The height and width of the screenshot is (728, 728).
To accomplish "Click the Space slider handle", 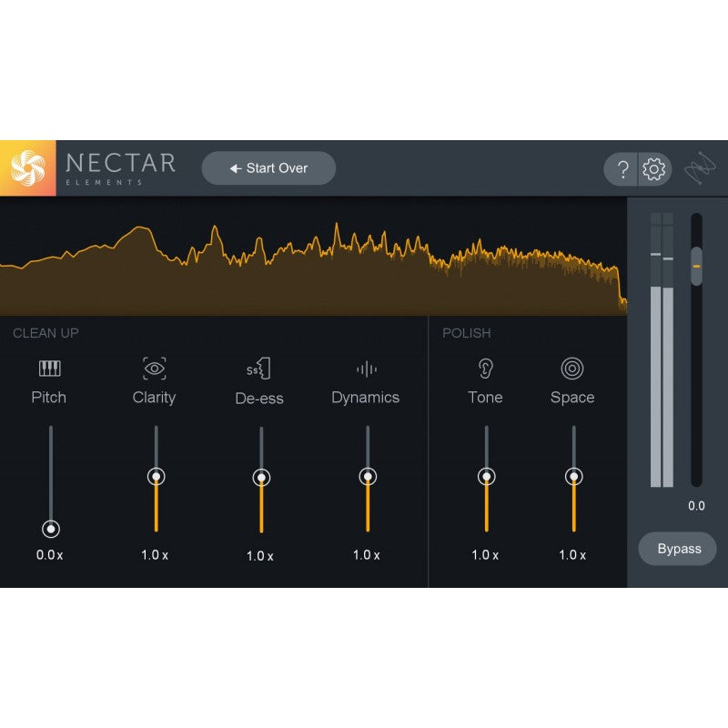I will (572, 476).
